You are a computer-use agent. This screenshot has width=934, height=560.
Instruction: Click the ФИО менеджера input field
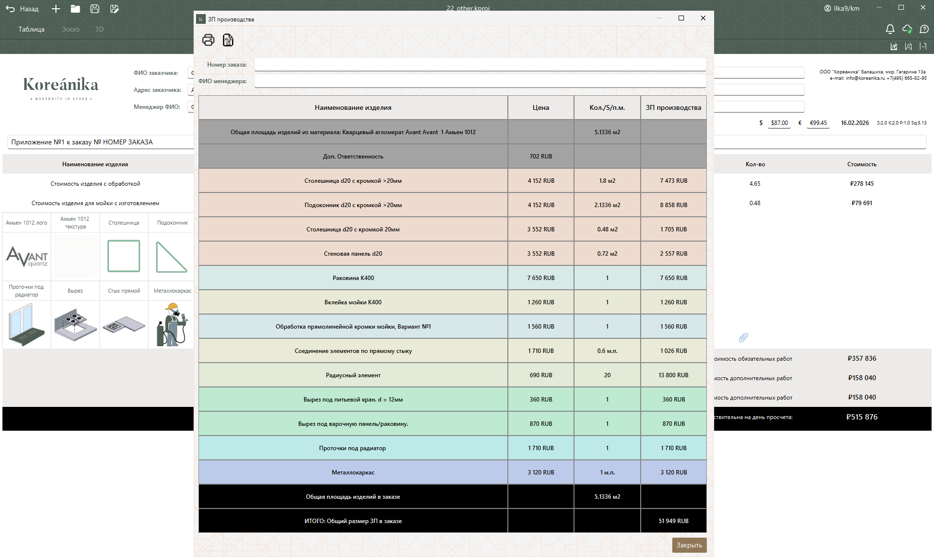(x=480, y=81)
